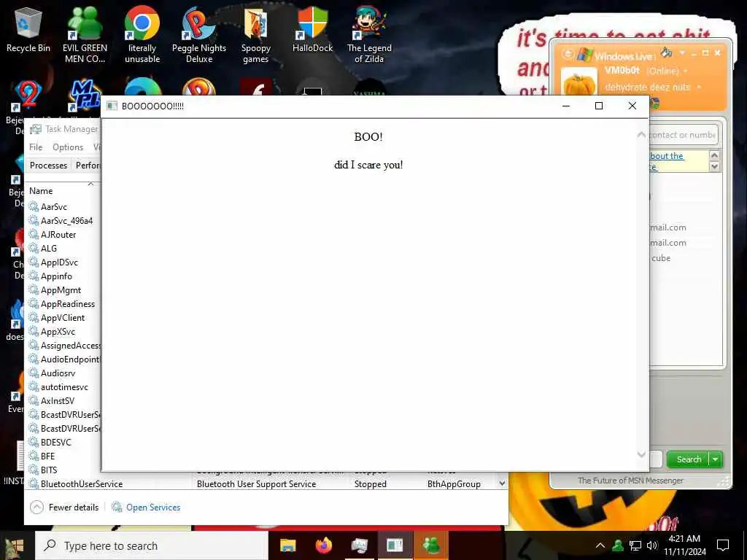The height and width of the screenshot is (560, 747).
Task: Select the AppVClient service row
Action: click(64, 318)
